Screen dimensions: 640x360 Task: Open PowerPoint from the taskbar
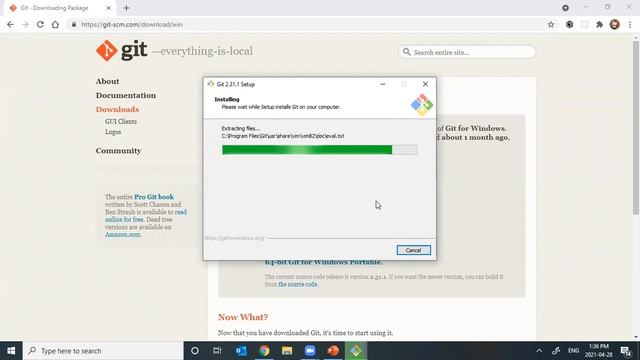tap(333, 351)
